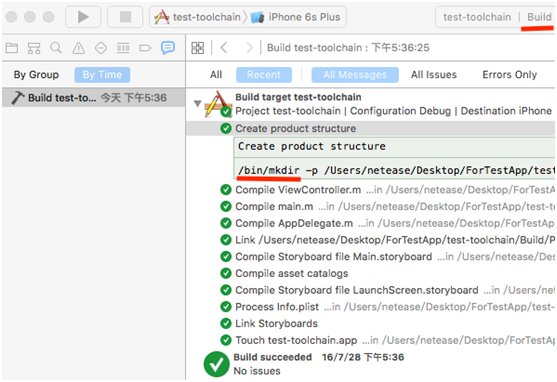Open the Symbol navigator
The image size is (557, 382).
coord(34,48)
